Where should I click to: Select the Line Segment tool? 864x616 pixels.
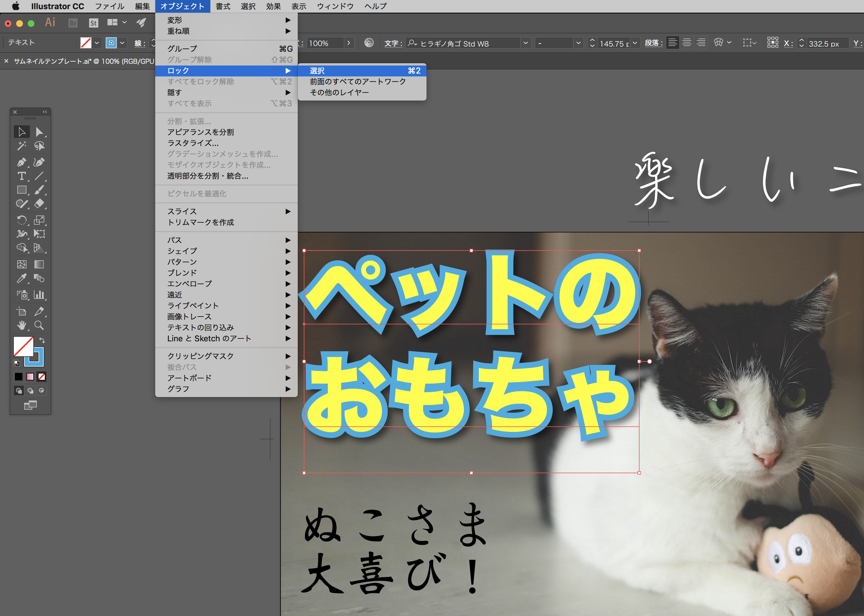(x=39, y=176)
